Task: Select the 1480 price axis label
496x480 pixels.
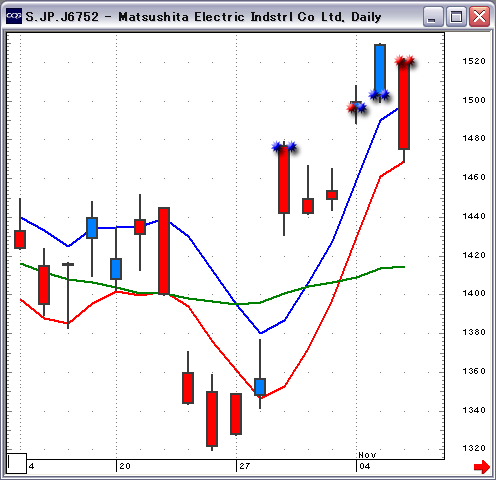Action: [474, 138]
